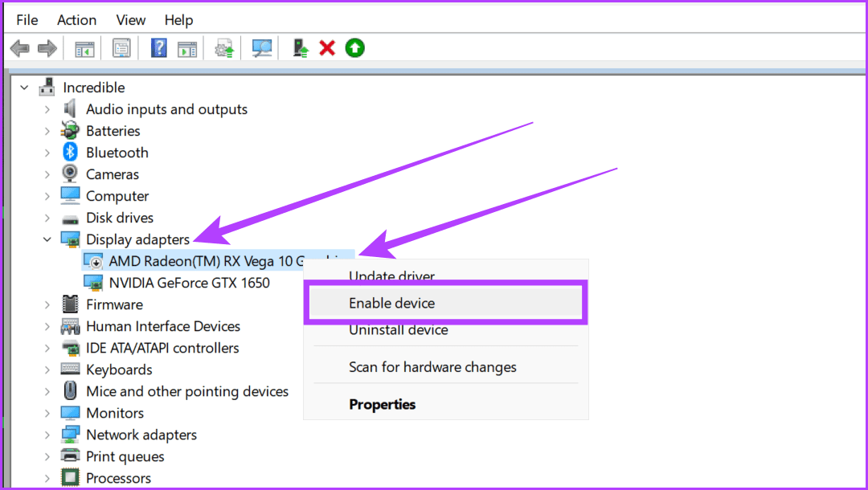
Task: Select Scan for hardware changes in context menu
Action: click(x=432, y=367)
